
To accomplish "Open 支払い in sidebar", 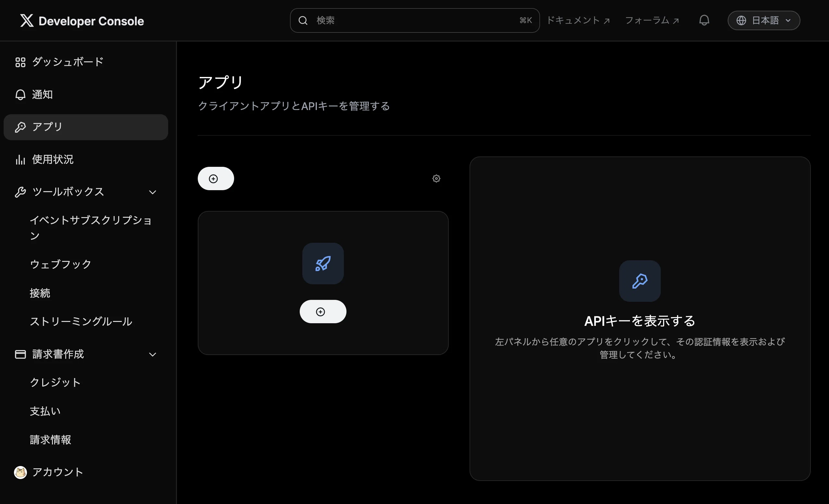I will pyautogui.click(x=45, y=411).
